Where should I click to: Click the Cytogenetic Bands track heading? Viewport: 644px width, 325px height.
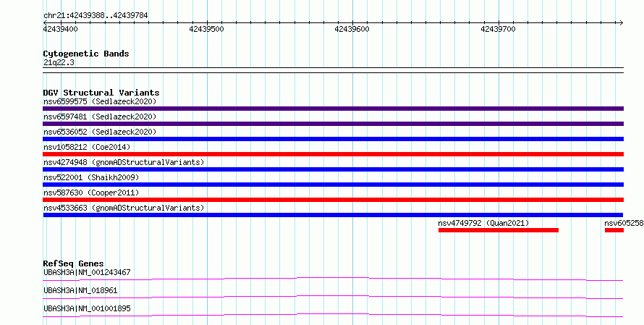86,54
